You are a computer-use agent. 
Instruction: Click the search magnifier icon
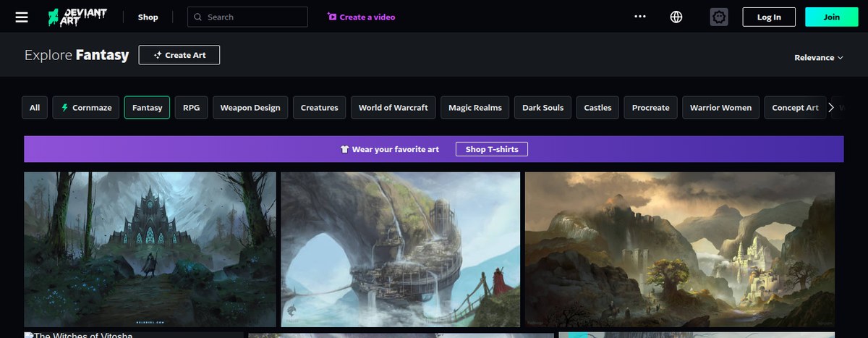[x=197, y=17]
